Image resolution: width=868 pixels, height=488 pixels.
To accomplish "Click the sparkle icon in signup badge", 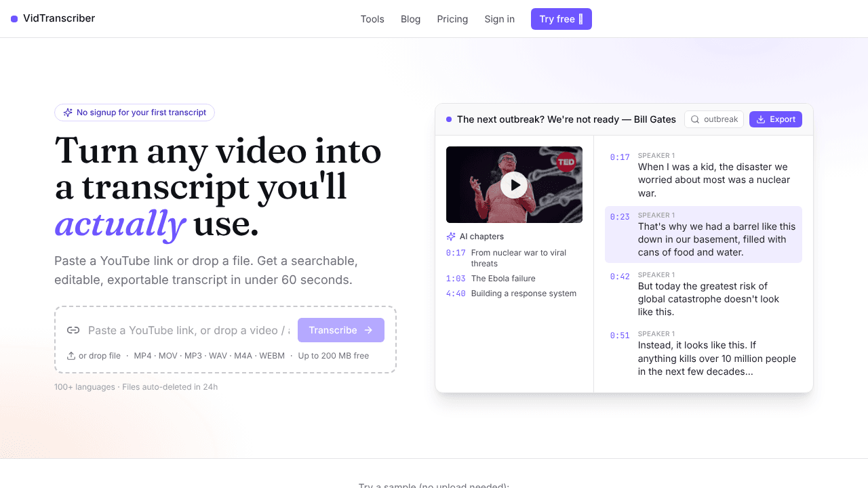I will click(68, 113).
